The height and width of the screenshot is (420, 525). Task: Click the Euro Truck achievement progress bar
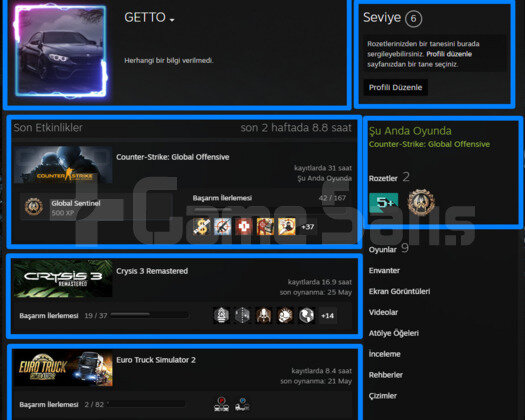[146, 404]
